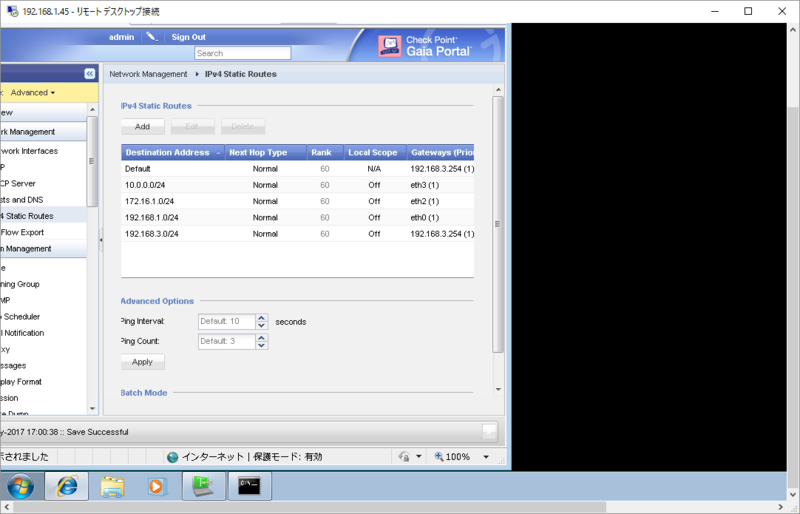Viewport: 800px width, 514px height.
Task: Click eth3 (1) gateway cell
Action: (x=424, y=185)
